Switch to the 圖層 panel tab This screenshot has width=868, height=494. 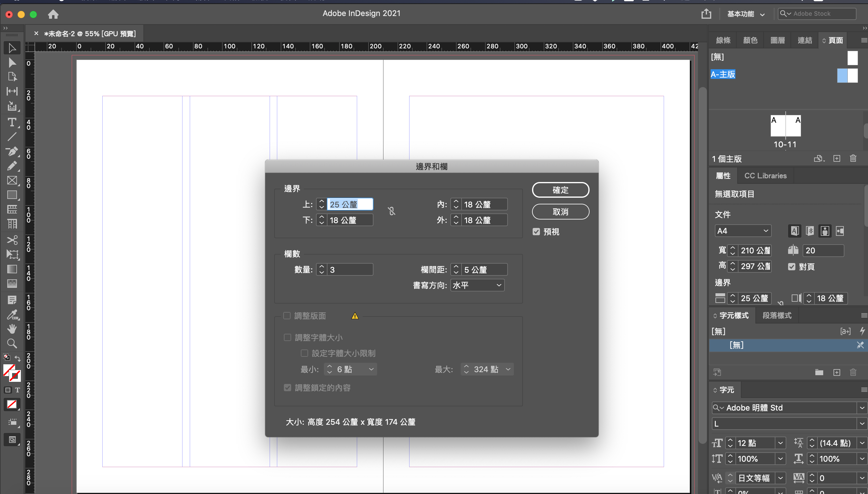(777, 41)
